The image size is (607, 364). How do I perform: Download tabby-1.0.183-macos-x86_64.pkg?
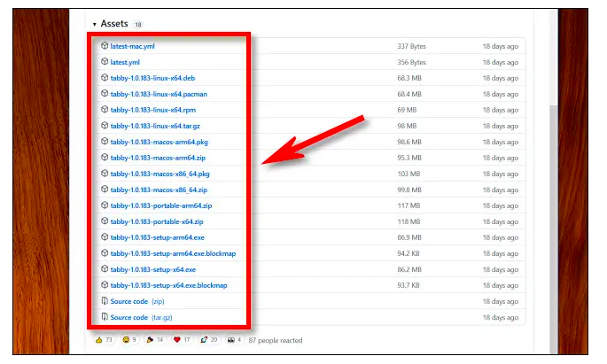160,174
